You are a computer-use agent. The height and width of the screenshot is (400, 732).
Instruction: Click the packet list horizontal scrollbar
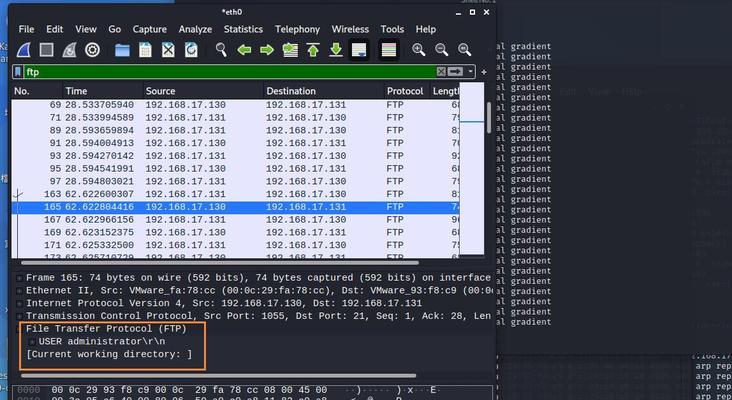pos(220,263)
